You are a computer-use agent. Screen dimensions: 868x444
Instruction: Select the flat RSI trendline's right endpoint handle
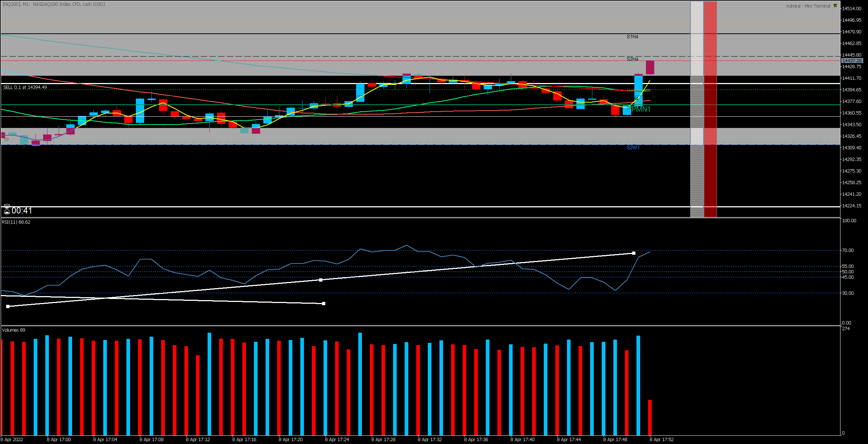[x=324, y=304]
